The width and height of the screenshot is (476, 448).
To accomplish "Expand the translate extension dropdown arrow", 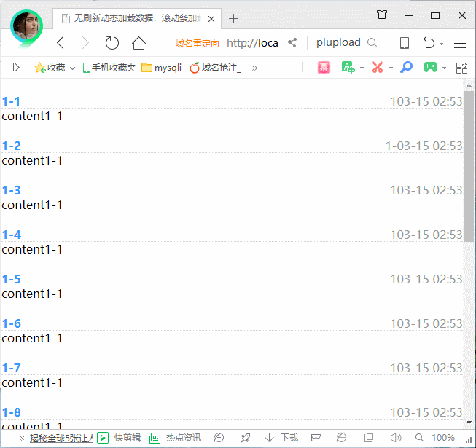I will click(362, 68).
